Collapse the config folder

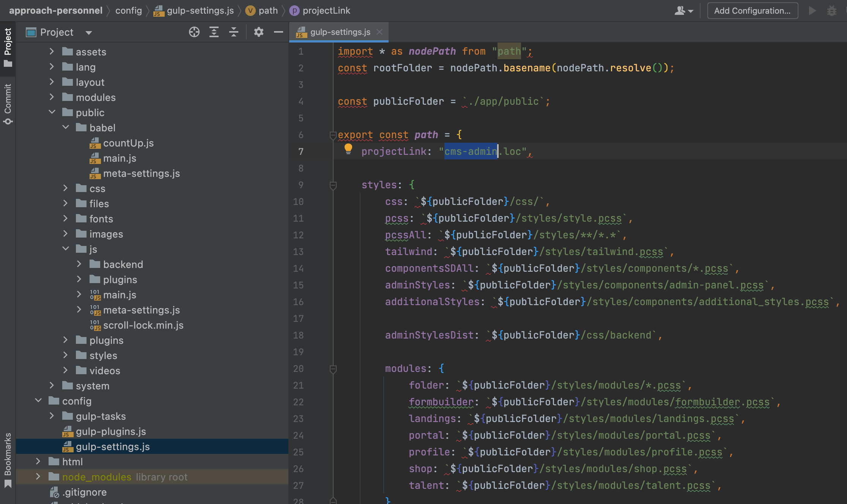38,401
